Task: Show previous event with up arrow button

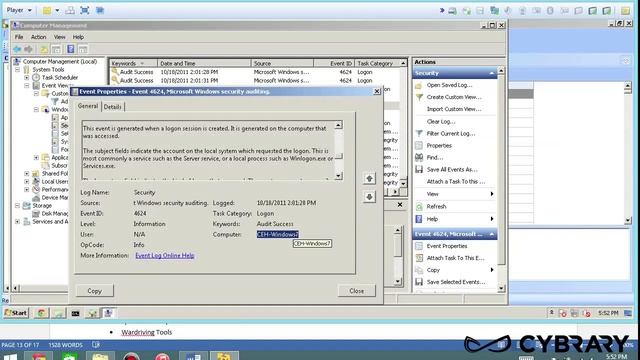Action: pyautogui.click(x=369, y=178)
